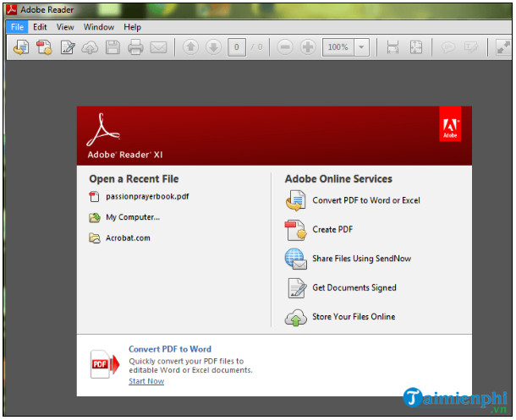
Task: Open the View menu
Action: 65,27
